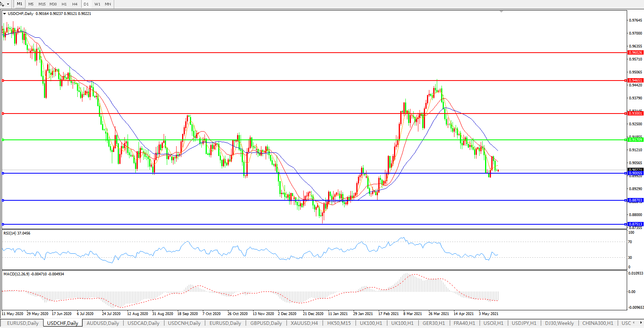Enable the W1 weekly timeframe
Viewport: 644px width, 328px height.
click(97, 4)
